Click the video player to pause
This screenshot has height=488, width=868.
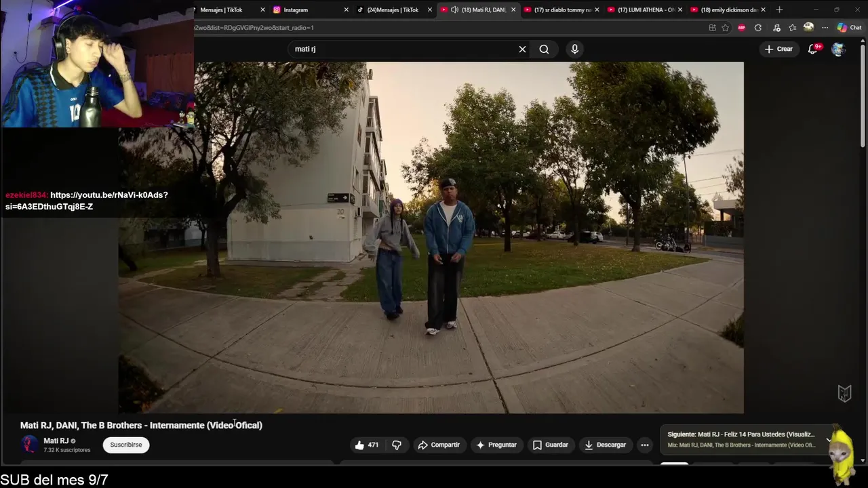click(431, 237)
